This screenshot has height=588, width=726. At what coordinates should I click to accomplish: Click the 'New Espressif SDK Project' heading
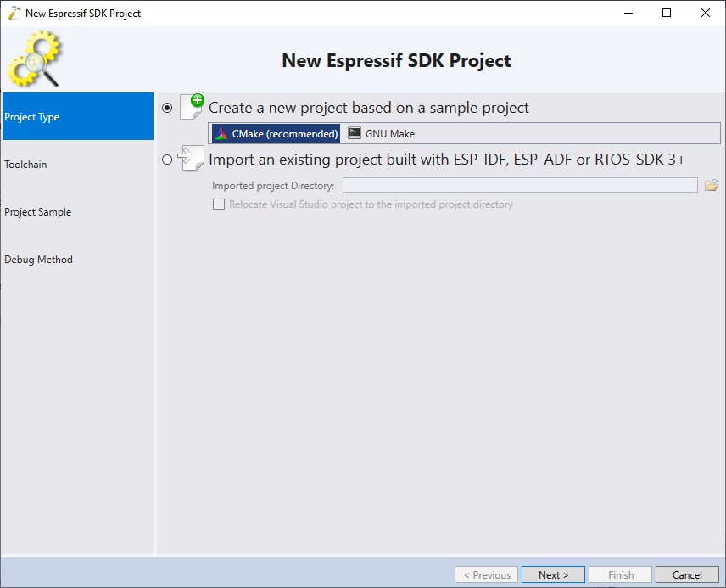[x=396, y=61]
